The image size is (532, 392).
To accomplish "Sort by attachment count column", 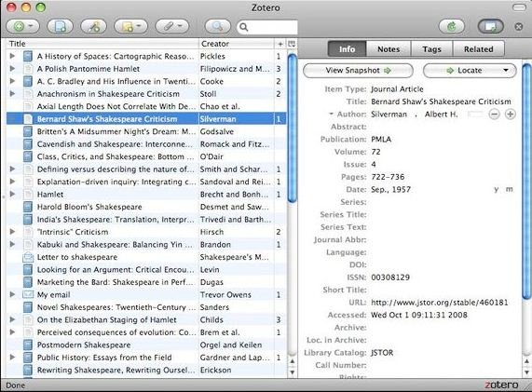I will tap(280, 44).
